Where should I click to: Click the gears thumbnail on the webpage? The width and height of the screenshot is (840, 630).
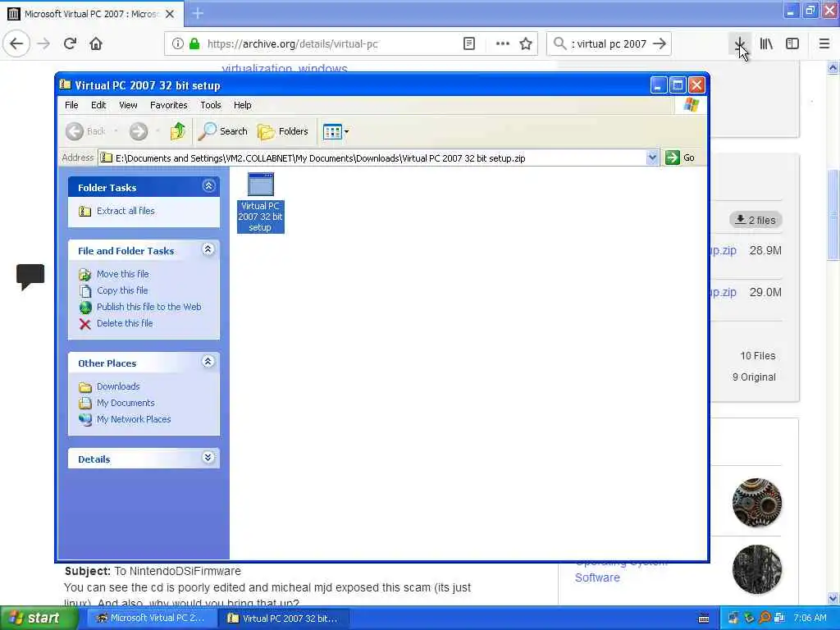click(x=756, y=503)
